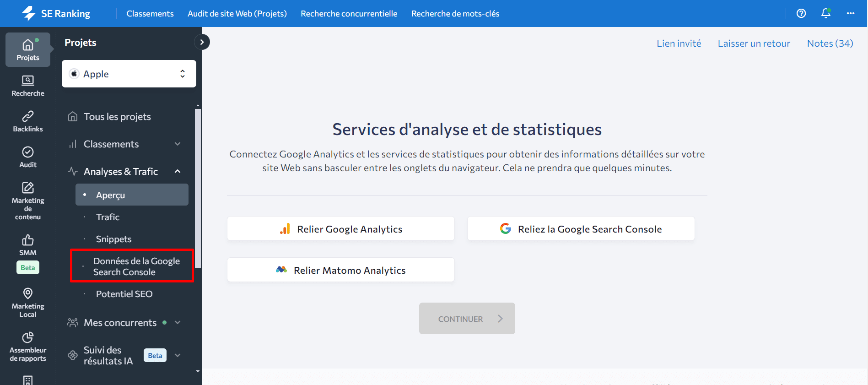Expand the Mes concurrents section chevron

click(178, 323)
